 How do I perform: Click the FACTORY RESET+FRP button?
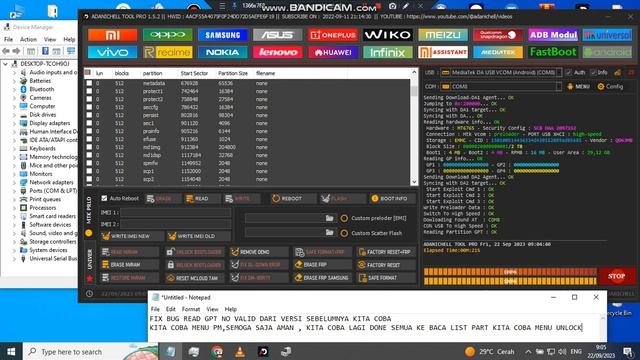pyautogui.click(x=385, y=252)
